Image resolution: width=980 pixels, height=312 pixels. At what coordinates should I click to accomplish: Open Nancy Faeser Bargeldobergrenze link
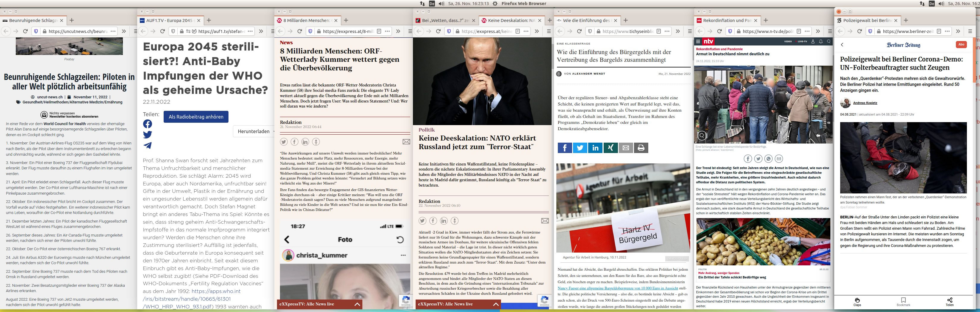618,288
